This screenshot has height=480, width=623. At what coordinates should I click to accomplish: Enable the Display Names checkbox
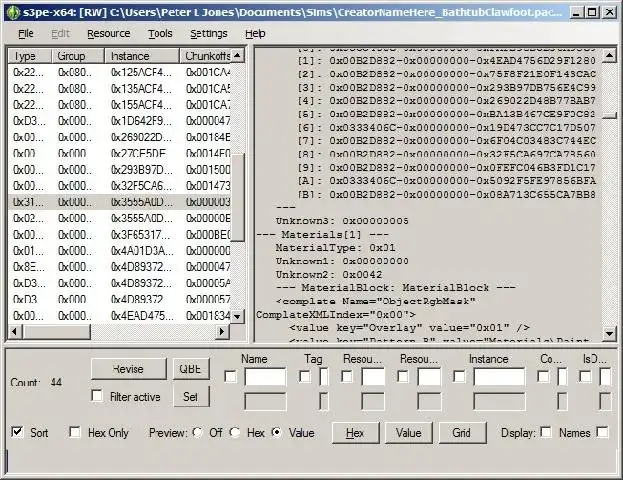tap(546, 432)
